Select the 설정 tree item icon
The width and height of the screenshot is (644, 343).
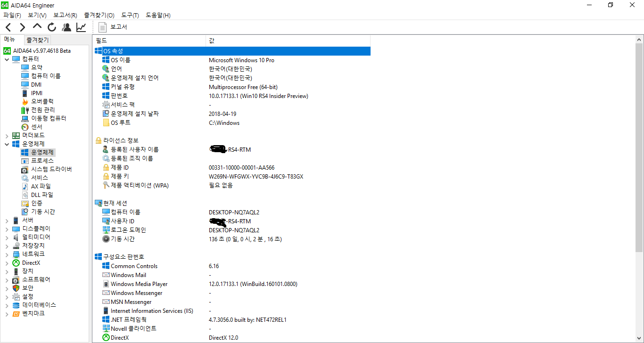pos(16,296)
